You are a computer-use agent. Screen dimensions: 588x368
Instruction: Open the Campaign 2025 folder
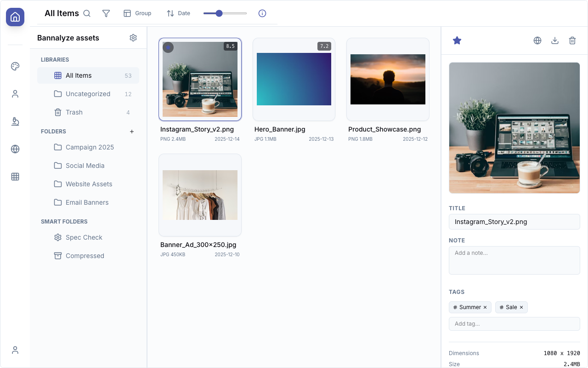(x=88, y=147)
